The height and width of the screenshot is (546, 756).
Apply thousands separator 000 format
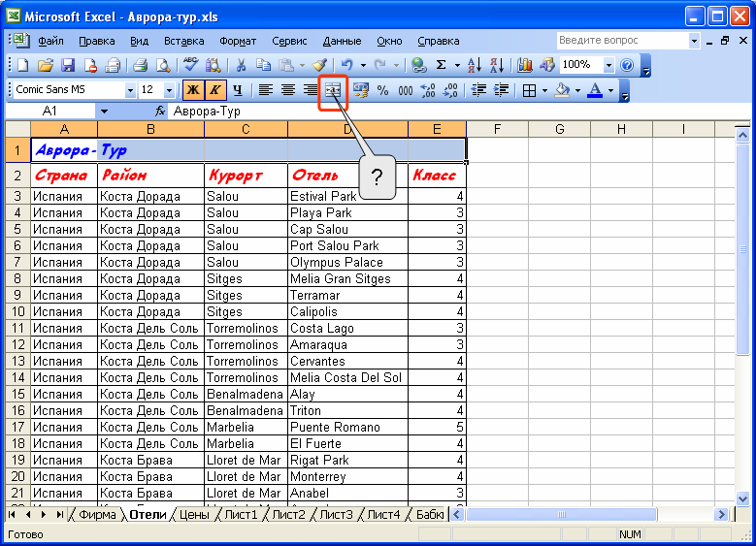406,90
